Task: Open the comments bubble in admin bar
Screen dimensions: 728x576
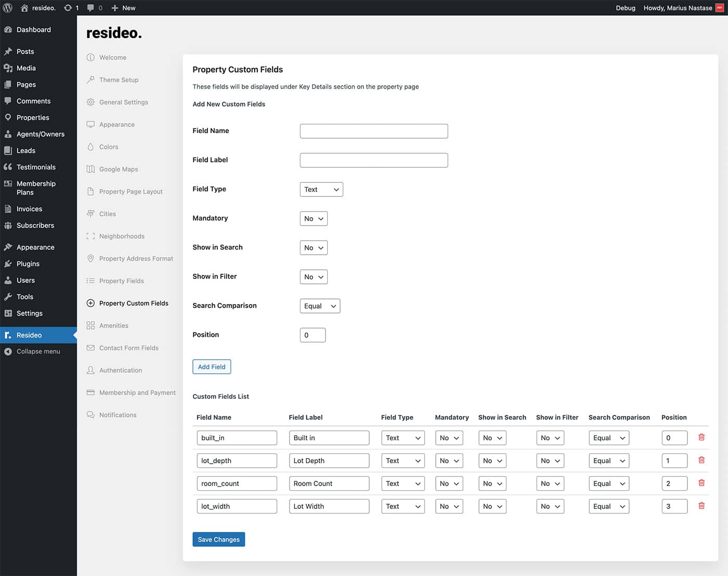Action: click(x=91, y=8)
